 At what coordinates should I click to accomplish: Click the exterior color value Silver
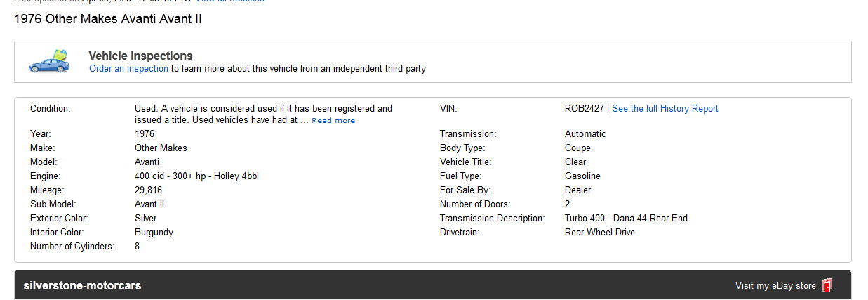pyautogui.click(x=145, y=219)
